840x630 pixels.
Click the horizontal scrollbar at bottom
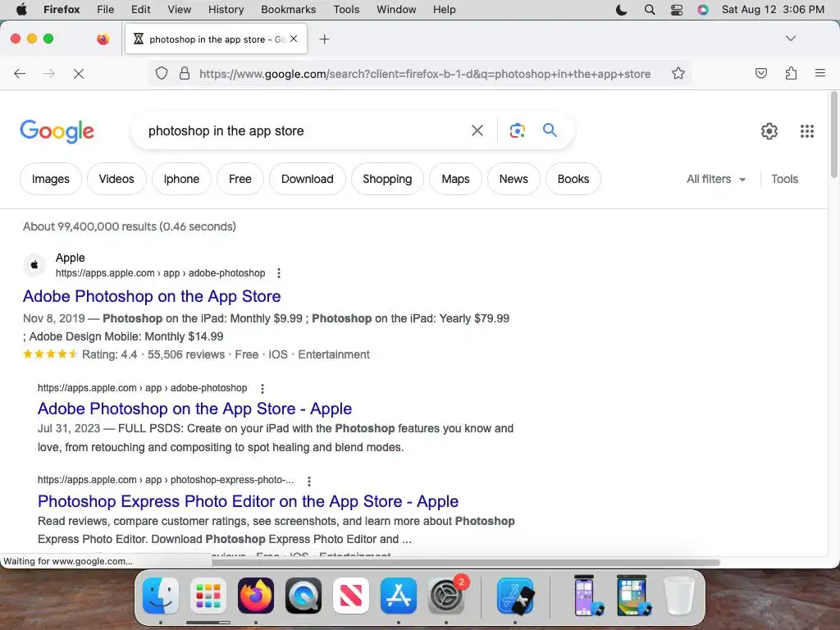point(465,563)
